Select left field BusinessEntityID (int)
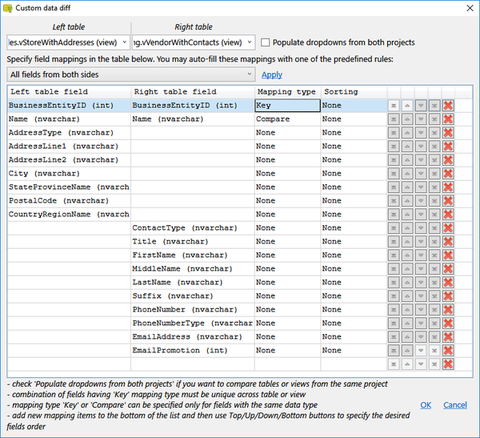480x438 pixels. click(x=69, y=106)
